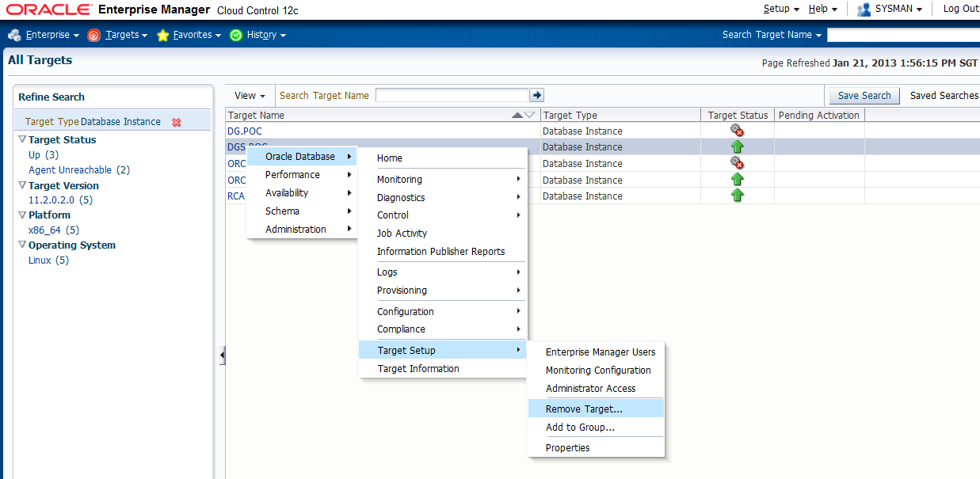Remove the Target Type Database Instance filter
980x479 pixels.
point(177,122)
